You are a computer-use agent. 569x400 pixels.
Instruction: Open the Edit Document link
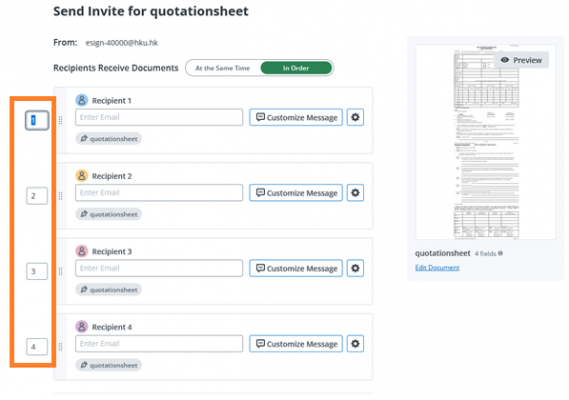click(x=437, y=268)
